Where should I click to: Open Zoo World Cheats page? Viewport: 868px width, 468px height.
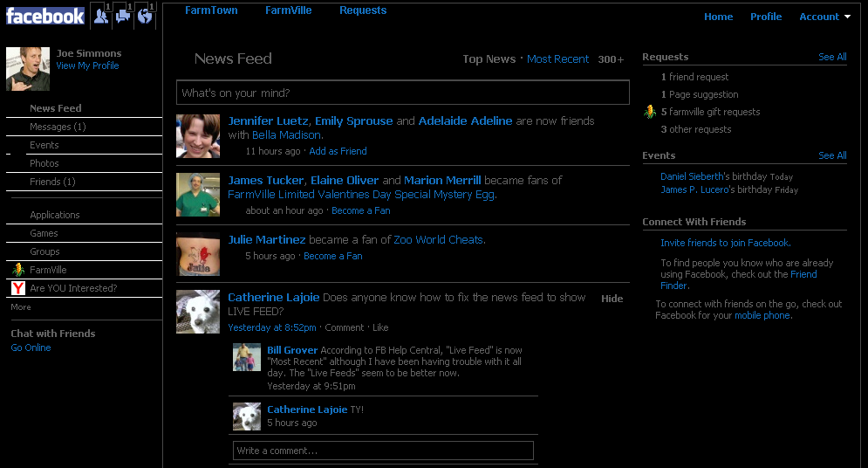(439, 240)
